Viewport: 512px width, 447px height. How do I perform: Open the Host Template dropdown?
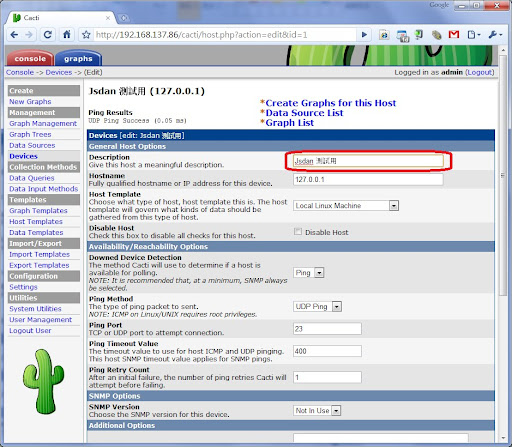346,206
